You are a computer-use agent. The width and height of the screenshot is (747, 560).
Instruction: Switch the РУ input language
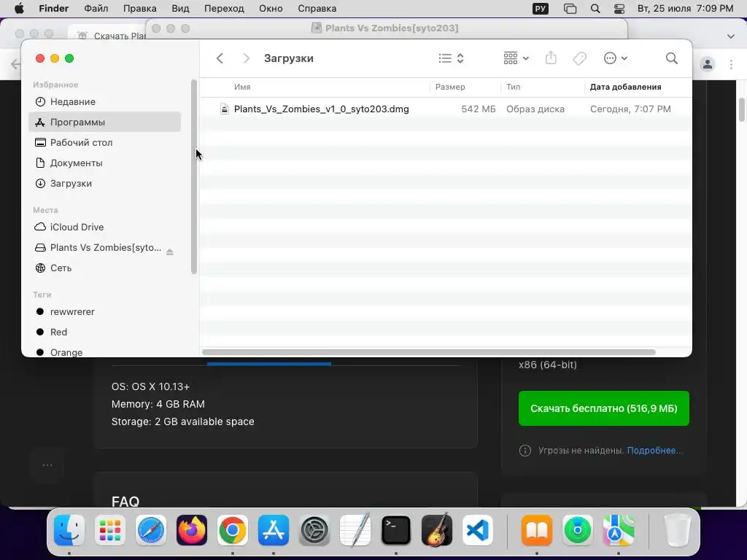coord(541,9)
